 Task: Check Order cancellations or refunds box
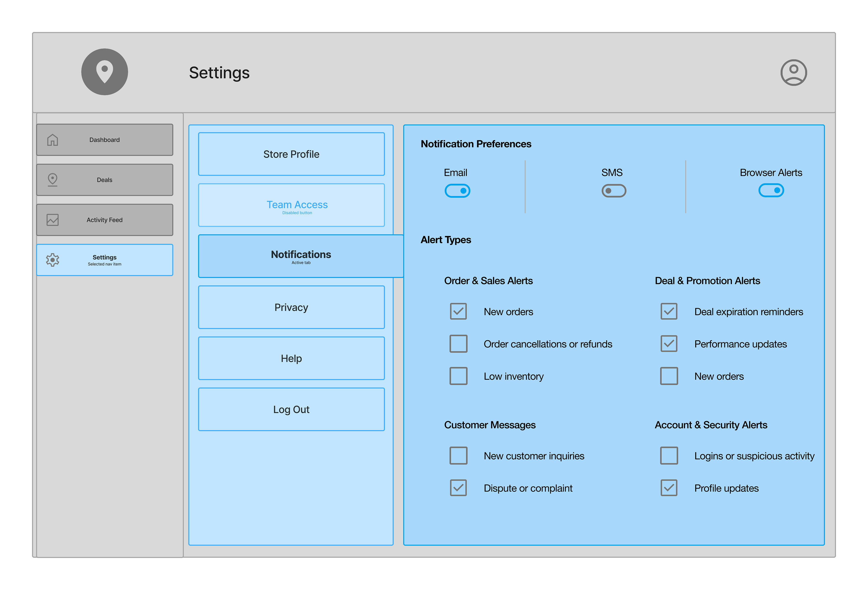click(458, 343)
